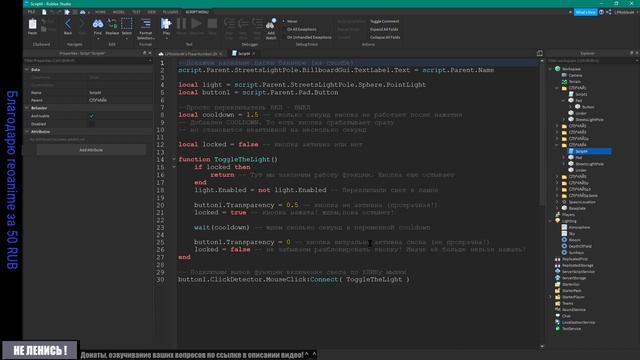Screen dimensions: 640x360
Task: Select the Baseplate item in Explorer
Action: (x=574, y=208)
